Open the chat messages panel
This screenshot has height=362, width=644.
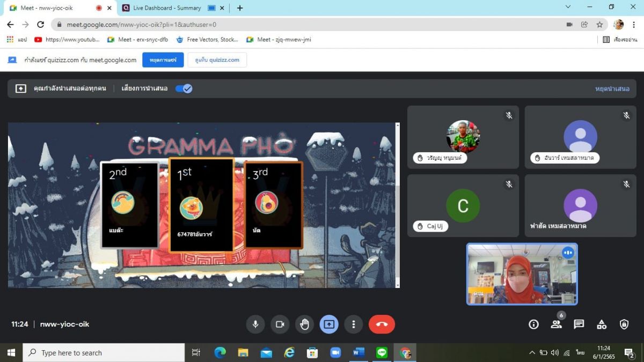(579, 324)
